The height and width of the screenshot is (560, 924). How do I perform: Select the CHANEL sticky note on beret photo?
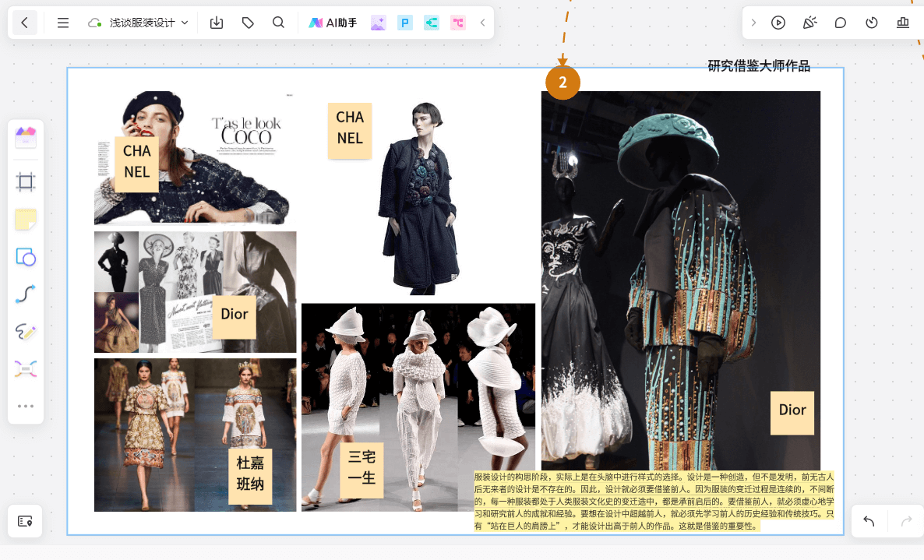pos(136,165)
